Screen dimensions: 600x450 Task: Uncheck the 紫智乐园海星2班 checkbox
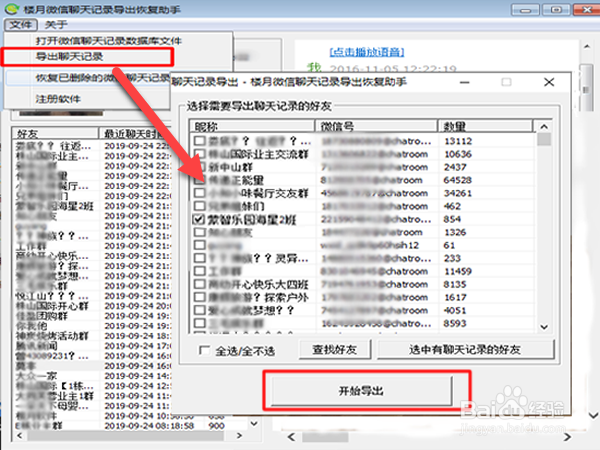coord(199,219)
